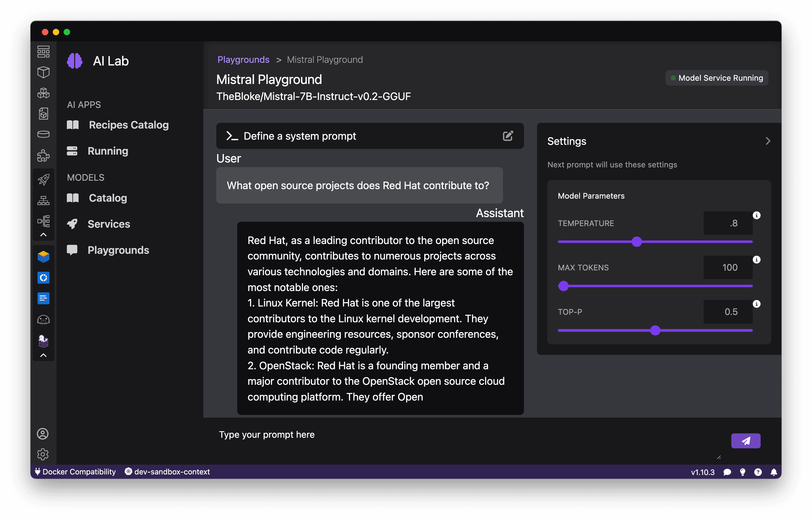Viewport: 812px width, 519px height.
Task: Click the prompt box resize handle
Action: click(x=719, y=458)
